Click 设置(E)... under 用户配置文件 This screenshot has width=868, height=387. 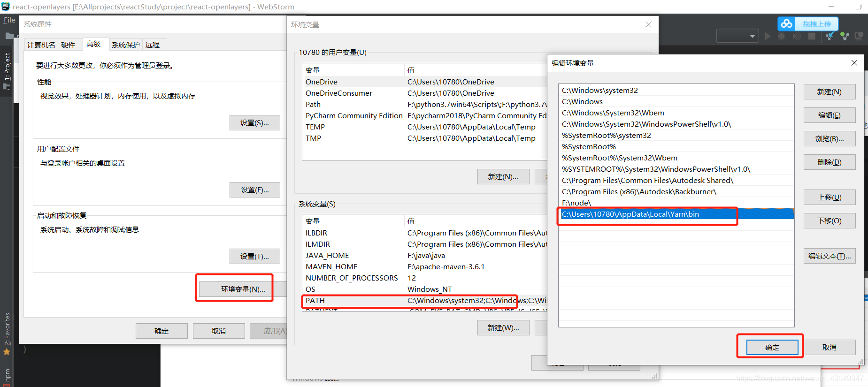(255, 190)
